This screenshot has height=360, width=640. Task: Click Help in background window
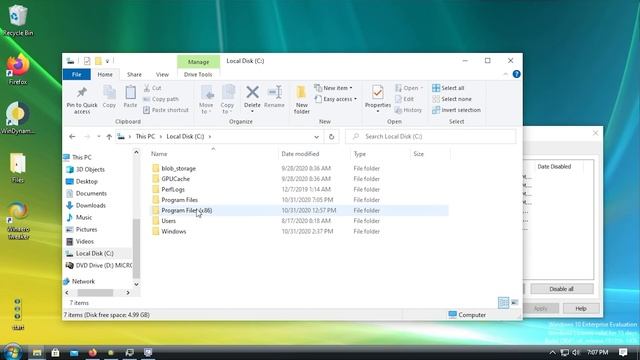click(x=581, y=309)
